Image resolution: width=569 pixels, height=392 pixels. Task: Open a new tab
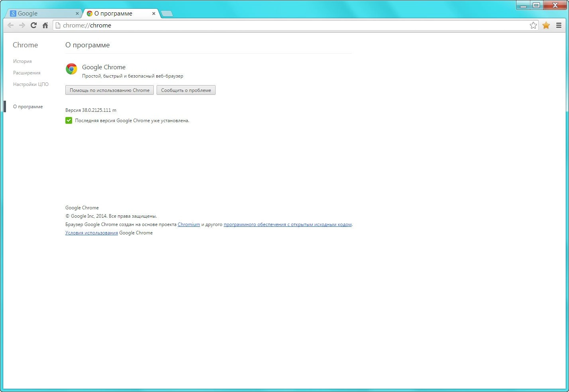click(167, 14)
